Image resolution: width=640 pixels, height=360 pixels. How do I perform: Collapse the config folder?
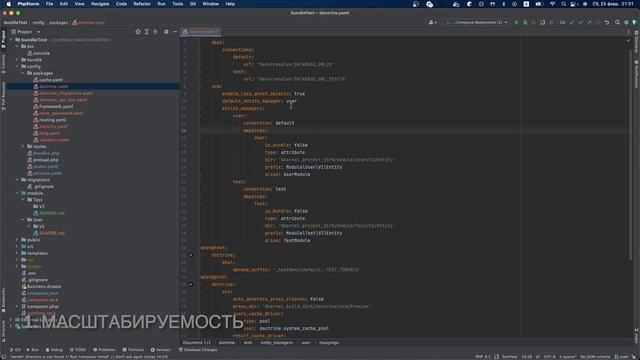point(17,66)
